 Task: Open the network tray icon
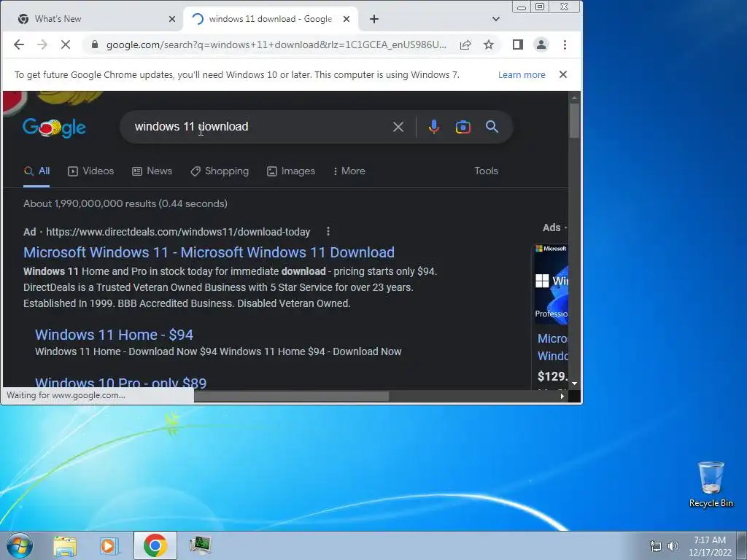coord(656,546)
